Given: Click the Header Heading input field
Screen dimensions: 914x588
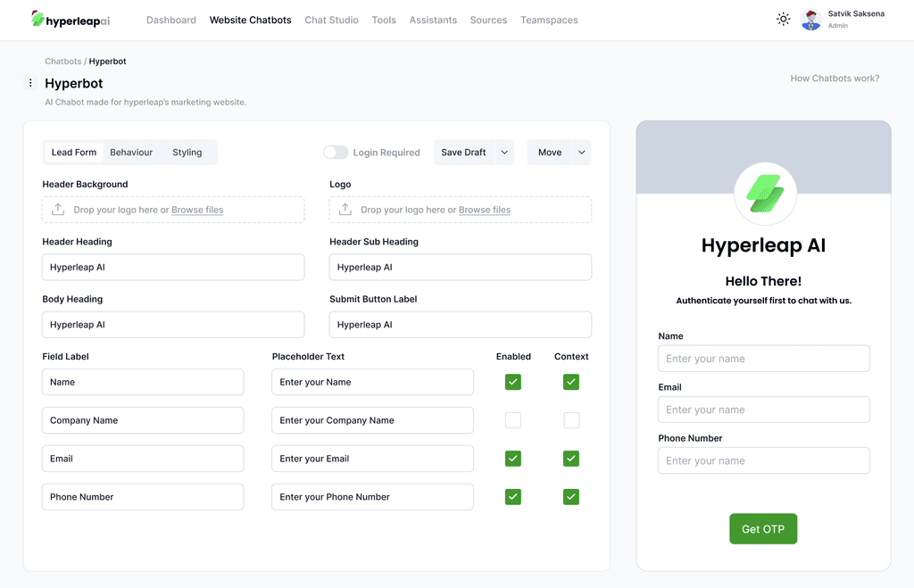Looking at the screenshot, I should (x=172, y=267).
